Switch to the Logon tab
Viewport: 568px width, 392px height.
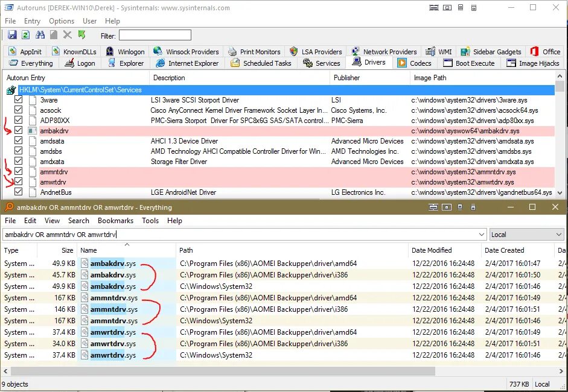point(80,63)
